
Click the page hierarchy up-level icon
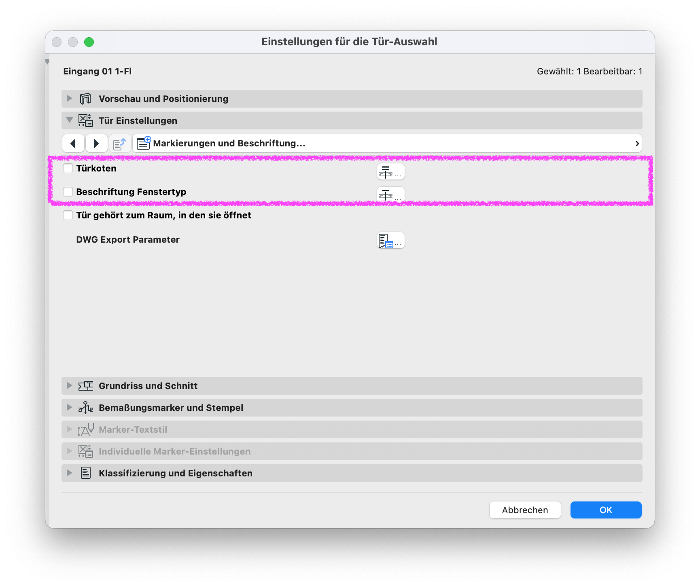tap(120, 143)
